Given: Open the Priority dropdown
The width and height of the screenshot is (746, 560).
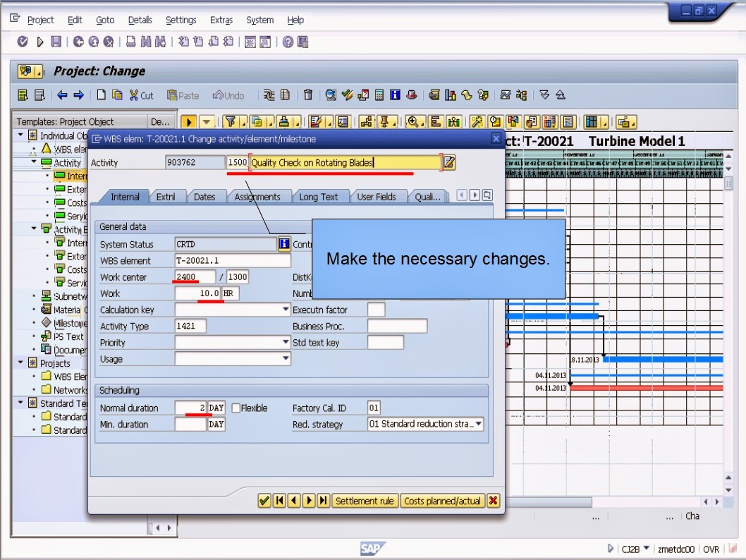Looking at the screenshot, I should [285, 342].
